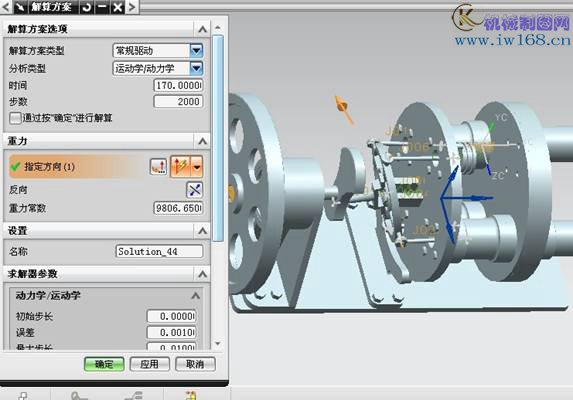Collapse the 解算方案选项 section
This screenshot has width=573, height=400.
[202, 29]
